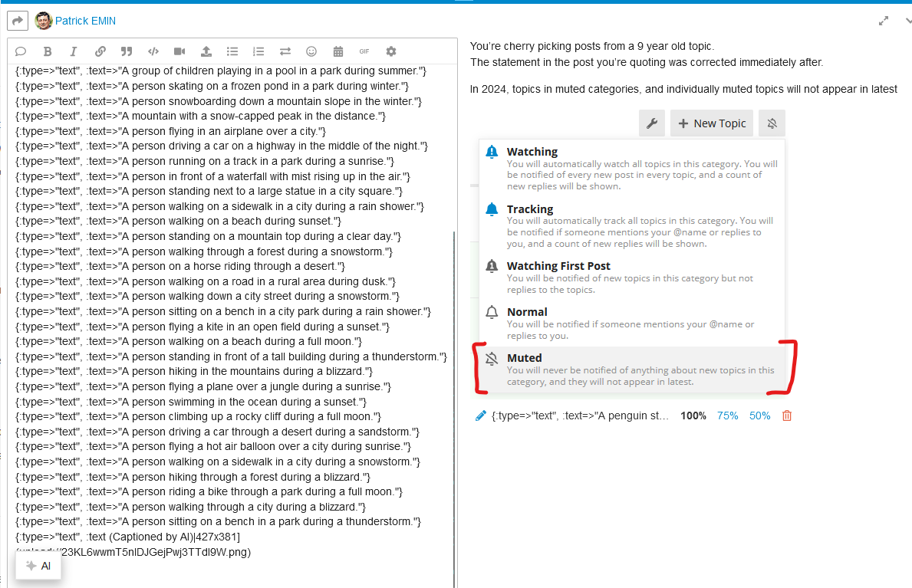Choose Watching First Post notification option
912x588 pixels.
[632, 278]
